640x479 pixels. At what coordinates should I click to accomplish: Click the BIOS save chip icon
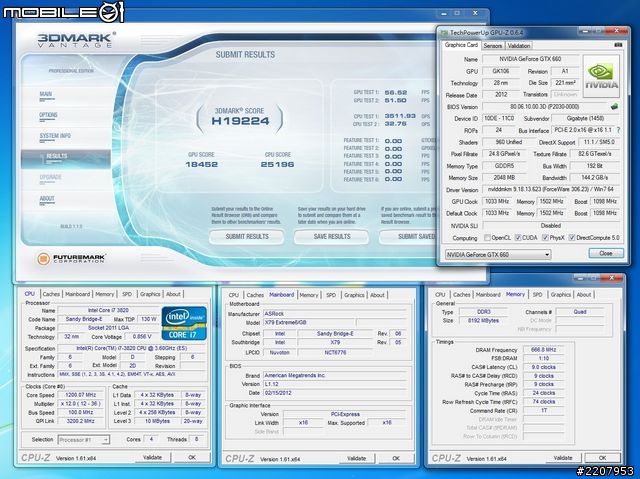coord(614,106)
